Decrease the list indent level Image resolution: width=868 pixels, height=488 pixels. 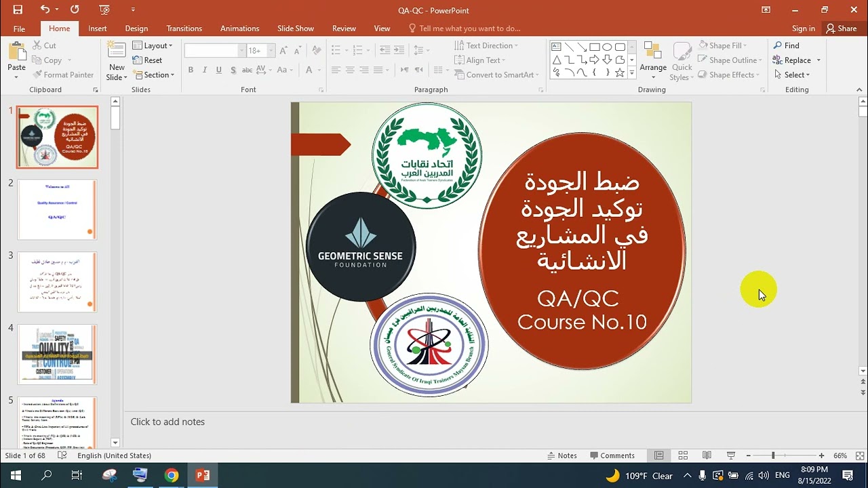pos(385,50)
